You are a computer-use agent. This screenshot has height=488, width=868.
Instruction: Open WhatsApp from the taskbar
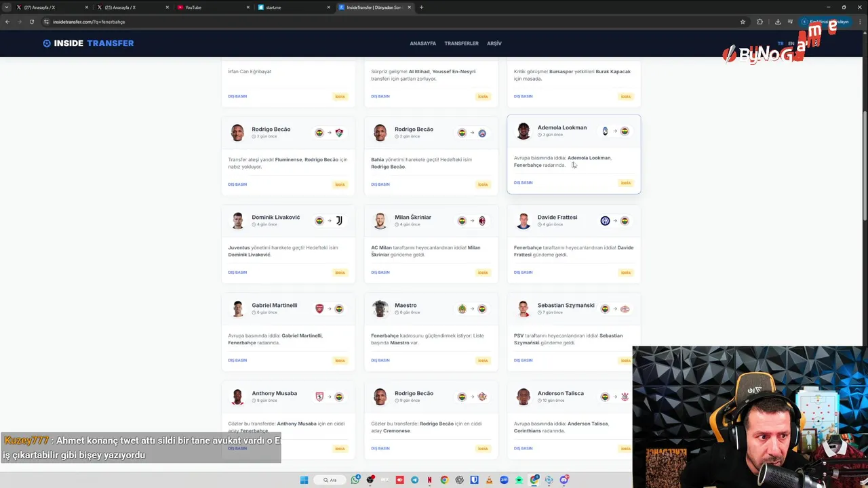click(x=355, y=480)
